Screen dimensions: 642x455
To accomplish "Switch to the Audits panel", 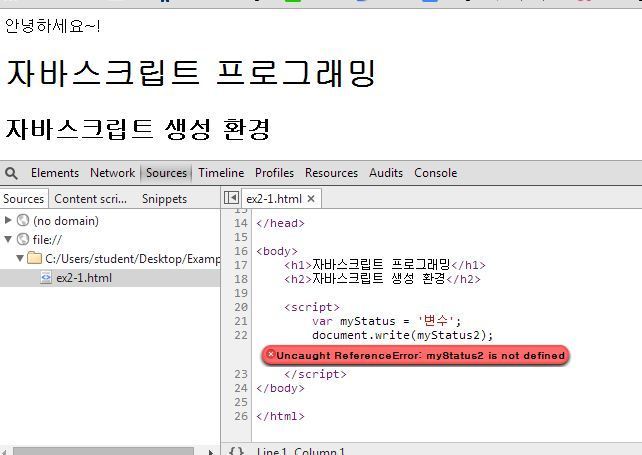I will click(386, 173).
